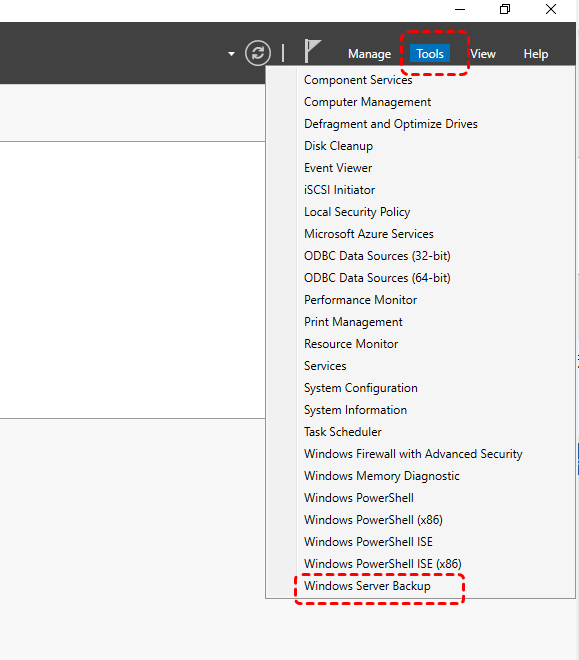Launch Disk Cleanup
Viewport: 579px width, 660px height.
tap(338, 146)
